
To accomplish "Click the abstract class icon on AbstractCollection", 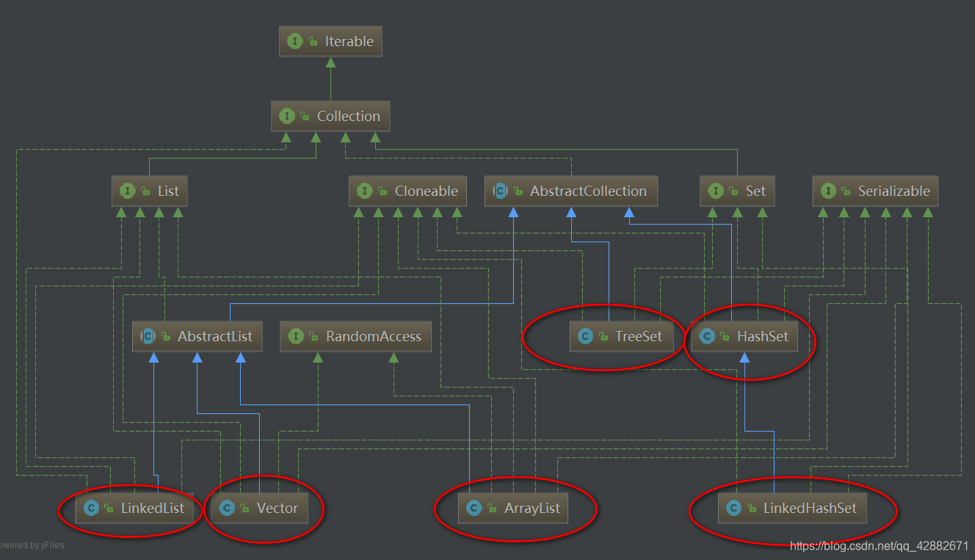I will (x=500, y=192).
